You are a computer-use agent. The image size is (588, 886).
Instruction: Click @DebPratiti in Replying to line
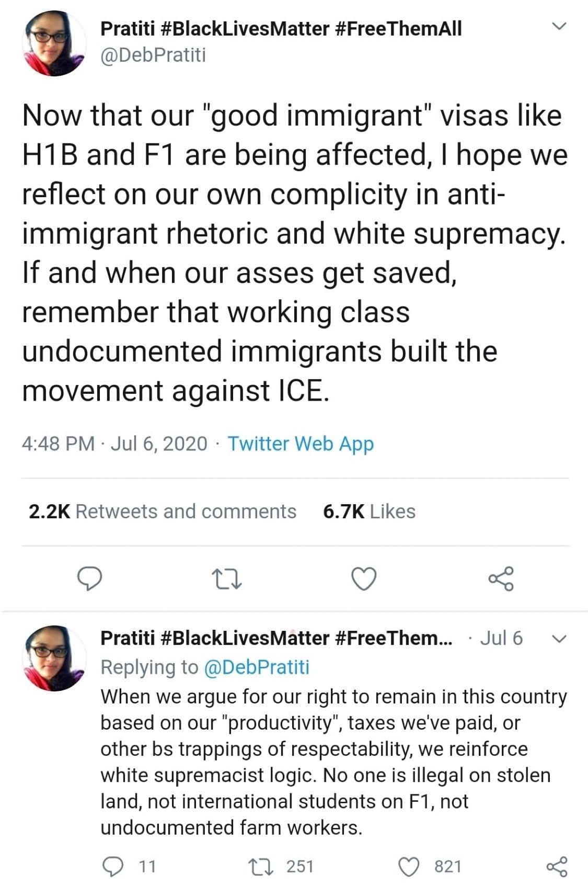click(256, 667)
